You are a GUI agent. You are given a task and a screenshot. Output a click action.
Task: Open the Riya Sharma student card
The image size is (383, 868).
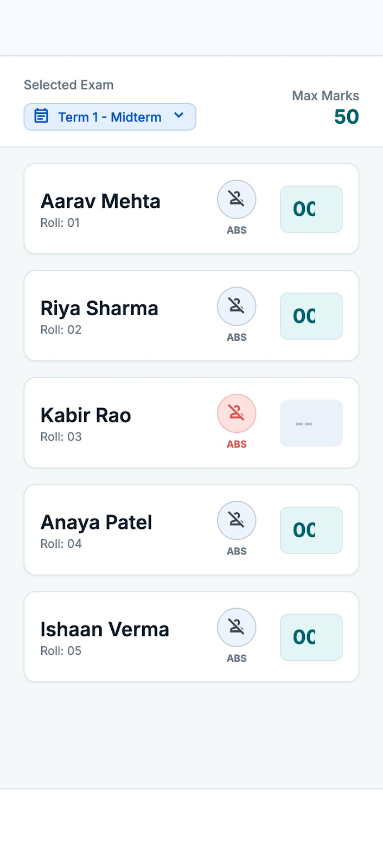(191, 316)
